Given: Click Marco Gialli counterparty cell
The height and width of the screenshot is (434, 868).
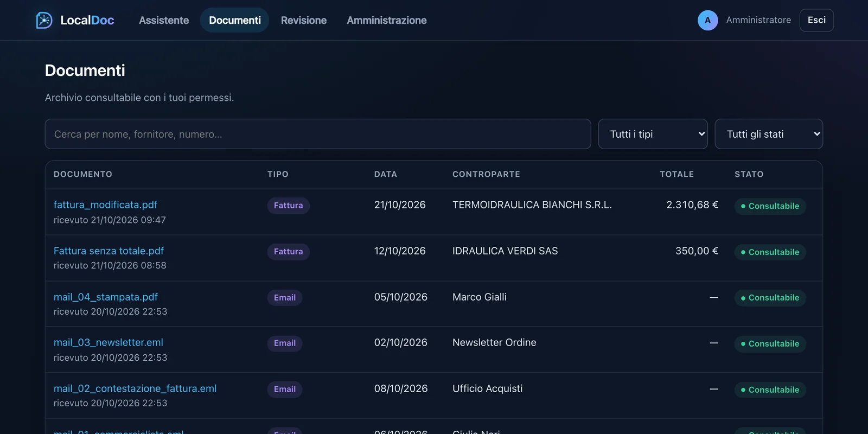Looking at the screenshot, I should [480, 297].
